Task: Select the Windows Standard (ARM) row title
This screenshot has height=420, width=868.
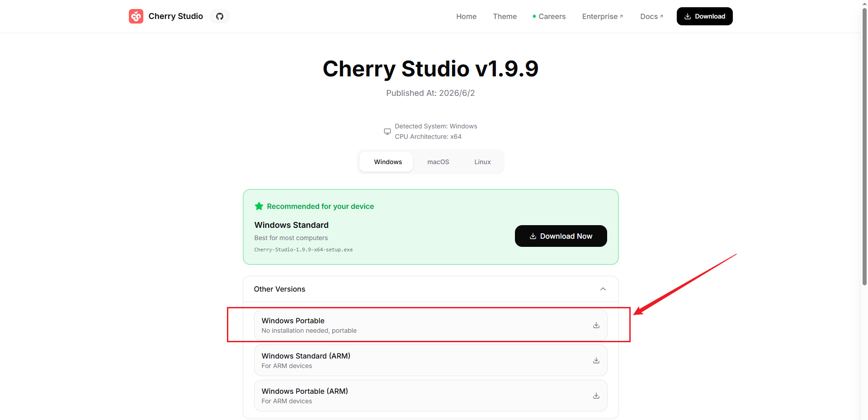Action: (x=306, y=356)
